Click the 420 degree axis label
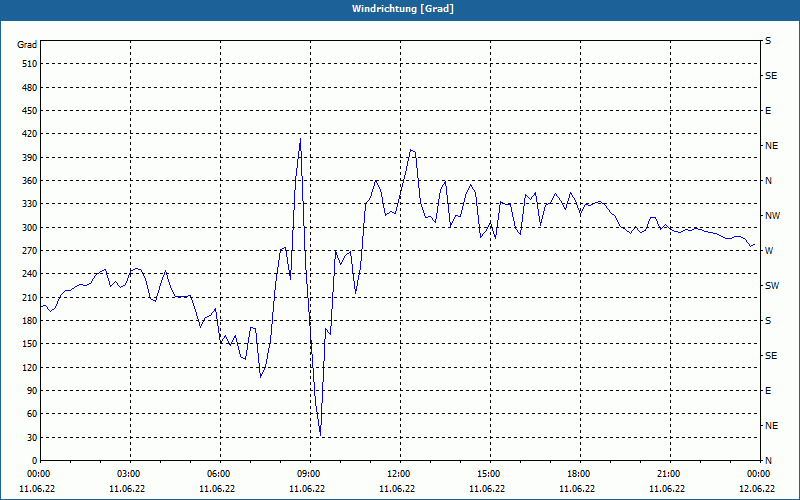 (x=30, y=134)
